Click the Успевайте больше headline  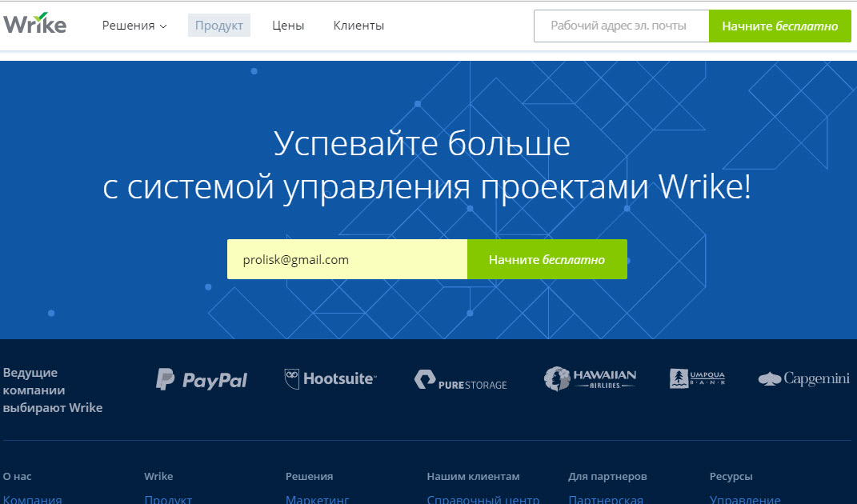pos(422,143)
